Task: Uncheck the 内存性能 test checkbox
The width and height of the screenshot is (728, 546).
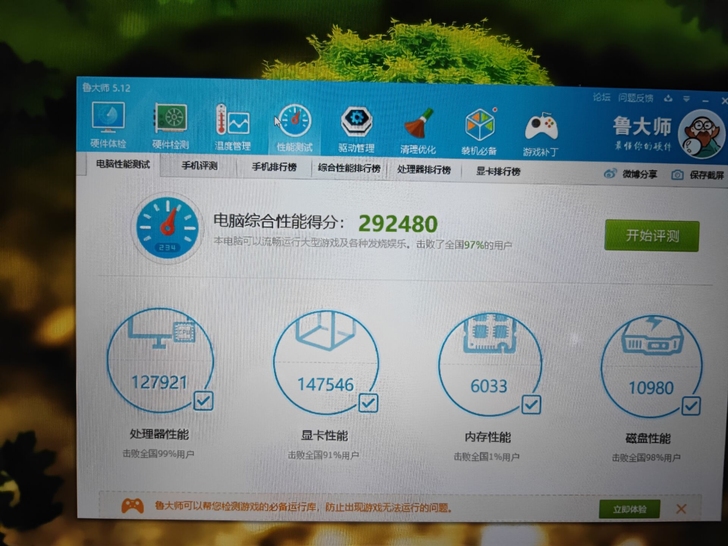Action: coord(531,404)
